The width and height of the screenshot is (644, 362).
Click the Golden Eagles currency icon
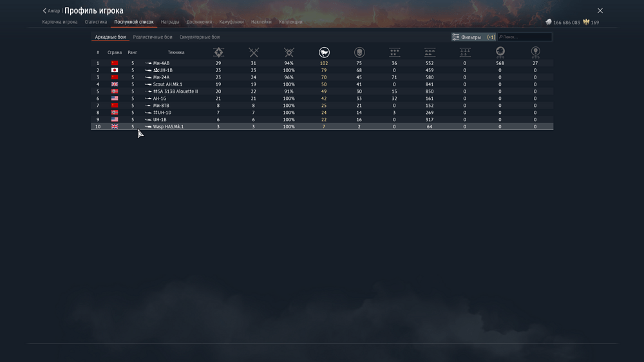point(586,22)
